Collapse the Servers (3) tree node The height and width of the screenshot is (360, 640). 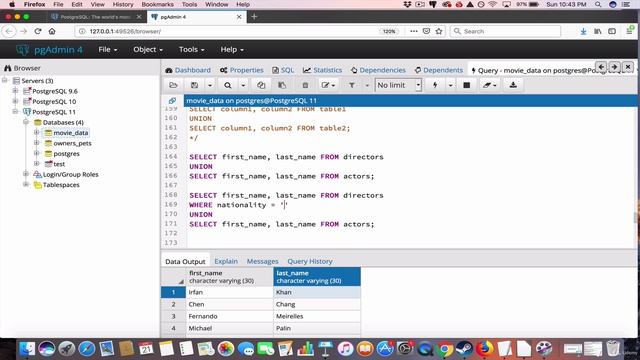coord(5,80)
